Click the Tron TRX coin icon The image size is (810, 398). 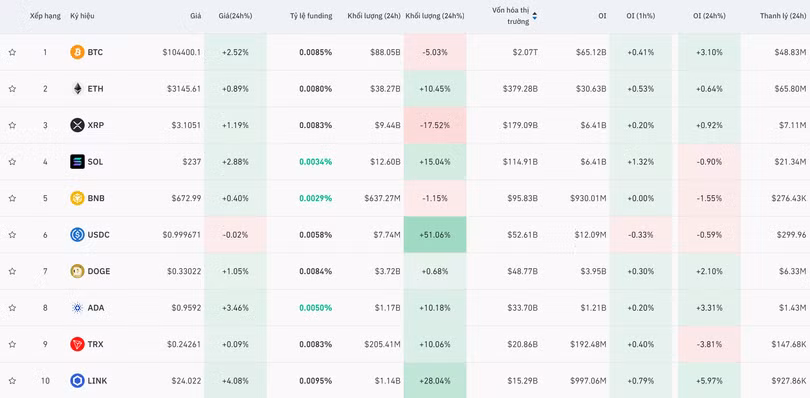tap(77, 344)
